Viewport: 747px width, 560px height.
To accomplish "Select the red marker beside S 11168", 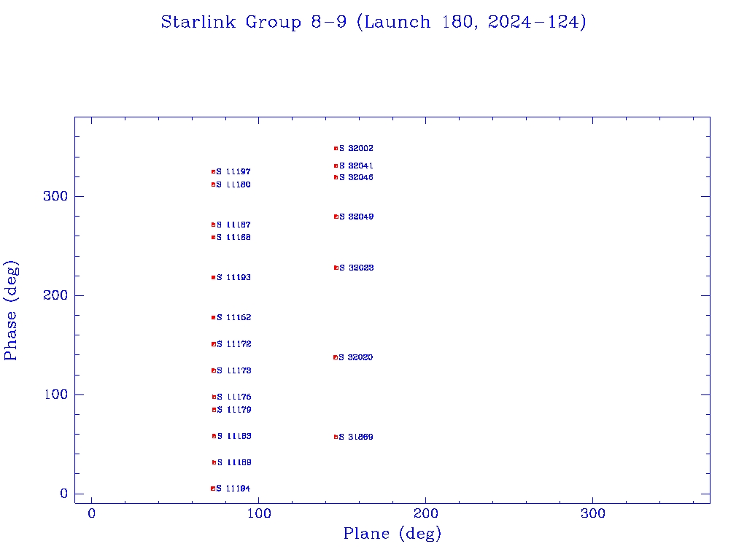I will pyautogui.click(x=214, y=237).
